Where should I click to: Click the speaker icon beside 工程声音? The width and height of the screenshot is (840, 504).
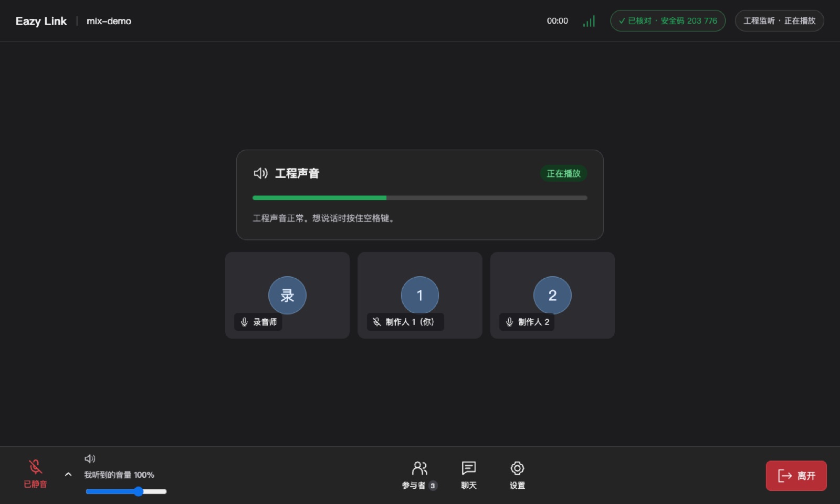pos(260,173)
